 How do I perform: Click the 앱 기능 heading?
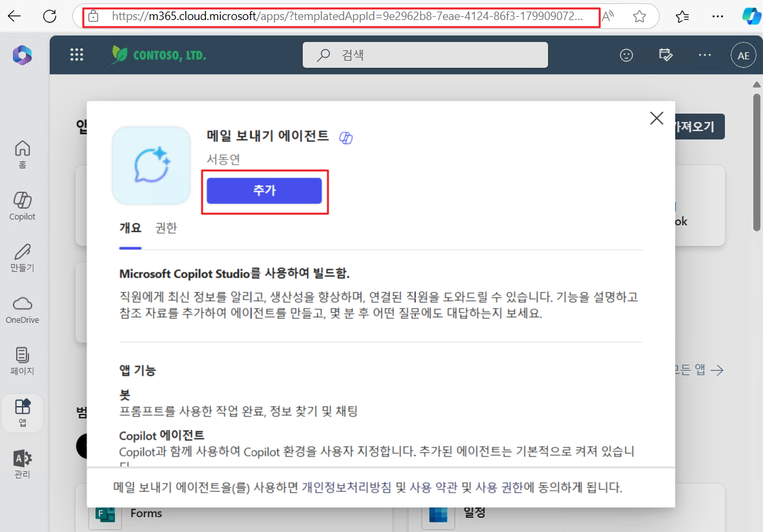137,371
